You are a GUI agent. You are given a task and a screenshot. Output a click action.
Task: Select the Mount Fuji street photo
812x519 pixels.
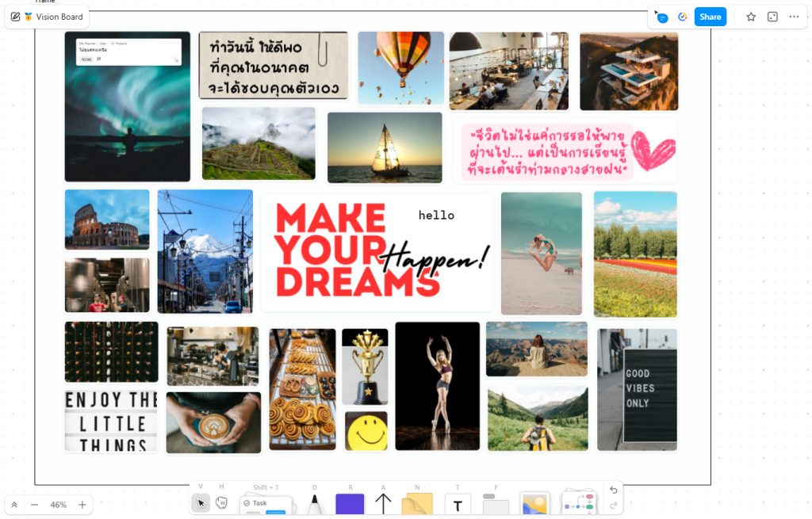(205, 251)
